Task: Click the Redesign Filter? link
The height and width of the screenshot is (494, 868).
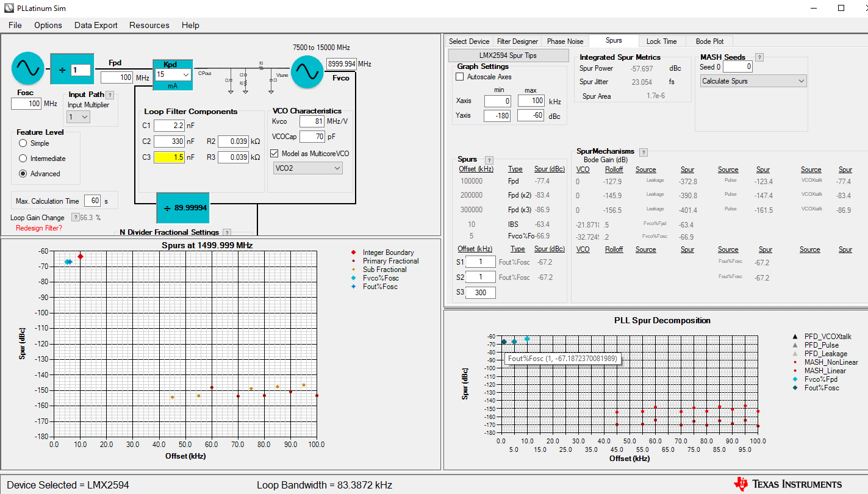Action: [x=39, y=228]
